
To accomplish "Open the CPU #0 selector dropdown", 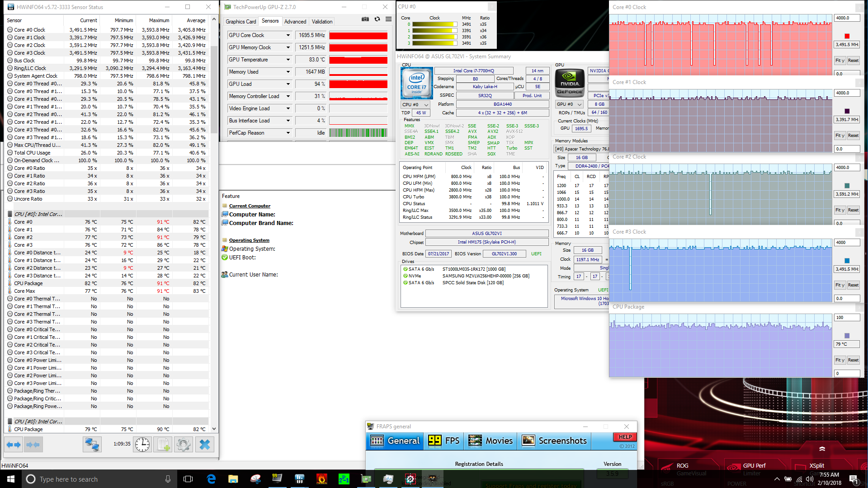I will coord(415,104).
